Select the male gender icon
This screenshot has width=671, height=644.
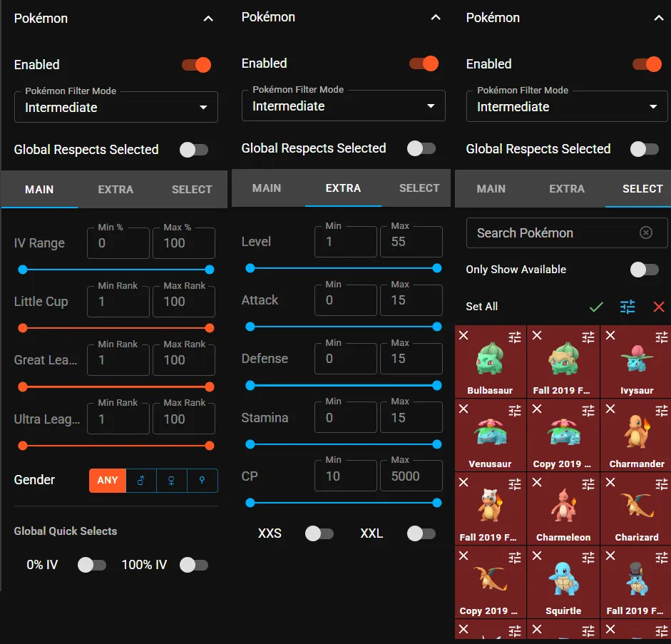(x=140, y=481)
